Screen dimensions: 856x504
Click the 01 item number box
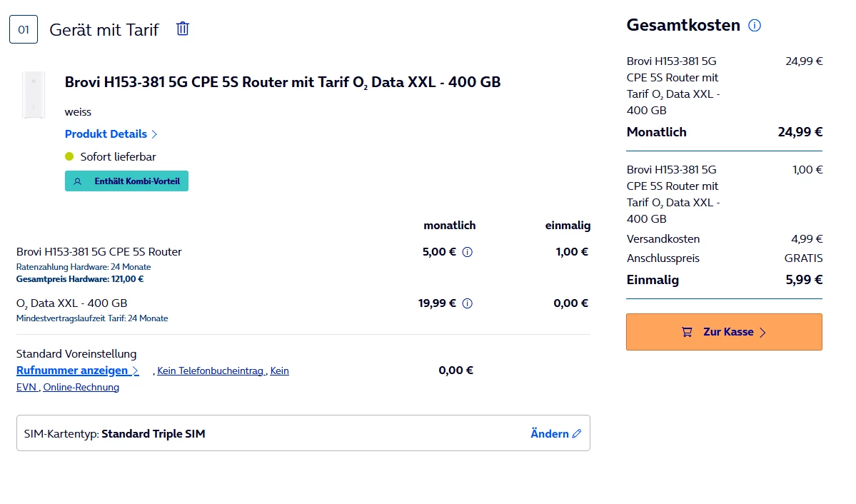[x=24, y=29]
